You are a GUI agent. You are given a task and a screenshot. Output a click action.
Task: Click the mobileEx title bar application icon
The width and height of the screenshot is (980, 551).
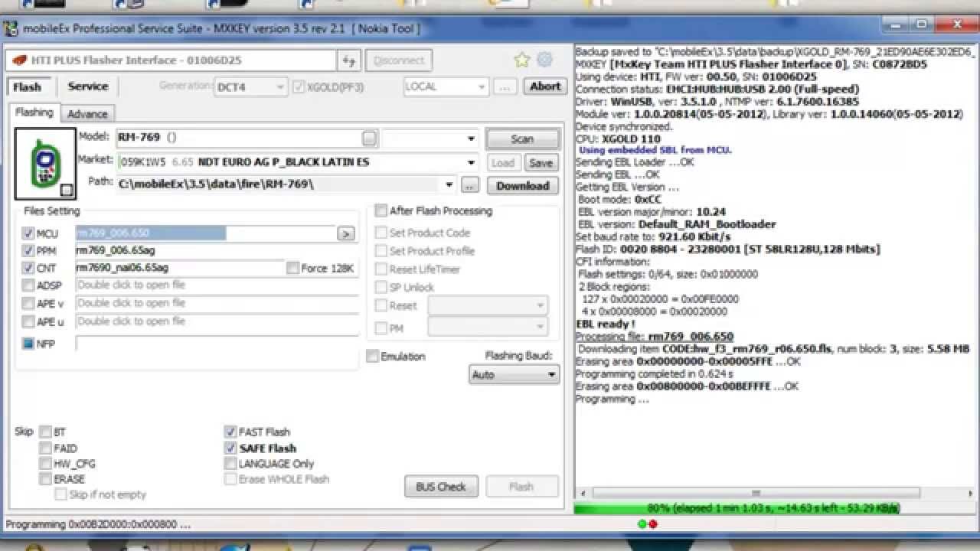tap(11, 29)
